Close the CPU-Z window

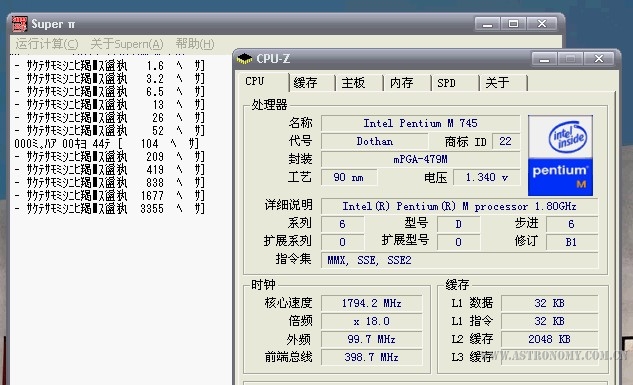[x=599, y=59]
